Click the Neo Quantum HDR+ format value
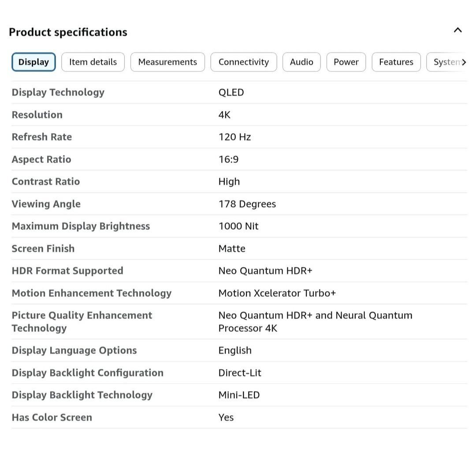Screen dimensions: 476x455 265,270
